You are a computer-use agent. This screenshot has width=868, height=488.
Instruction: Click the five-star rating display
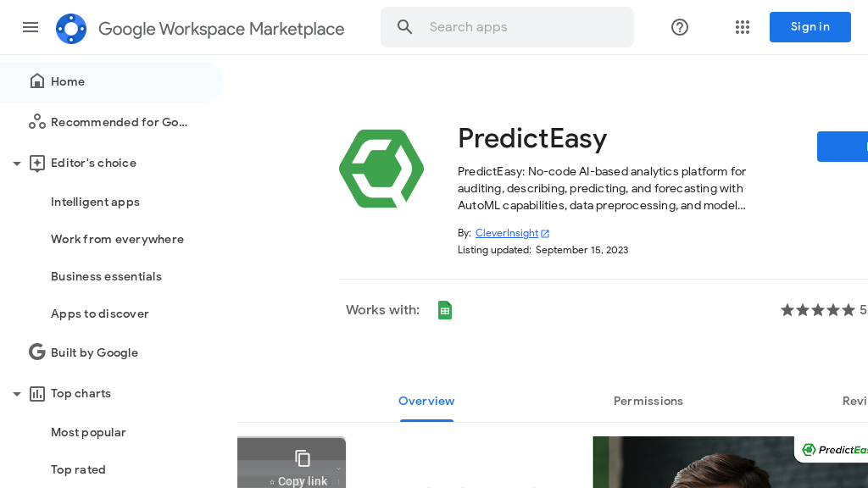tap(817, 309)
